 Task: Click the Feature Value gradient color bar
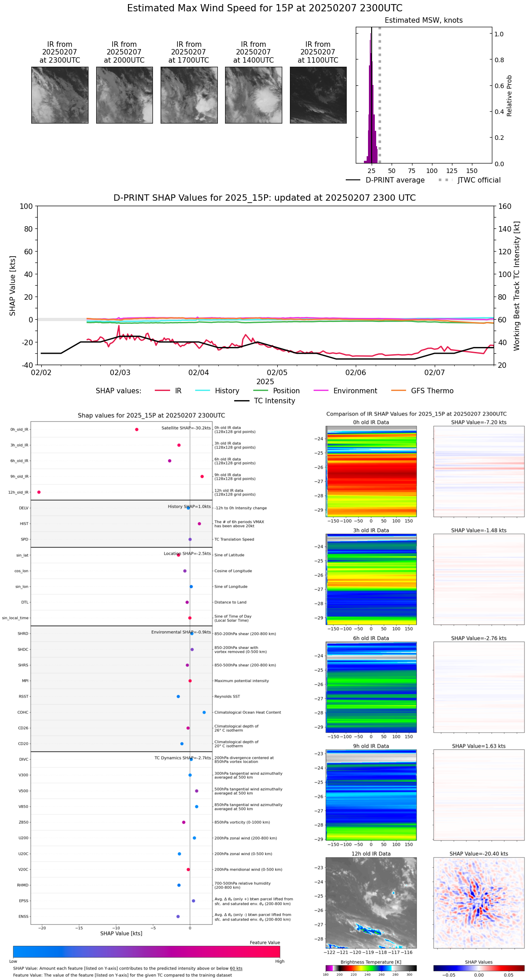tap(147, 952)
